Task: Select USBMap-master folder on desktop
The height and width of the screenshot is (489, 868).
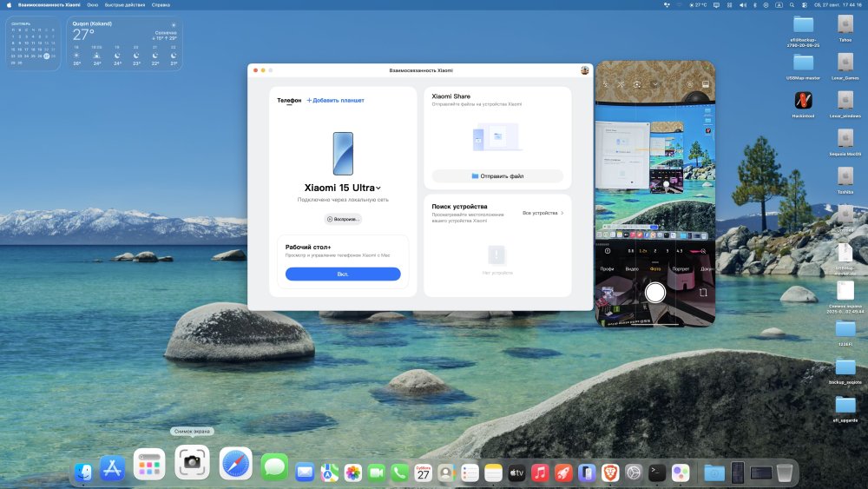Action: click(803, 66)
